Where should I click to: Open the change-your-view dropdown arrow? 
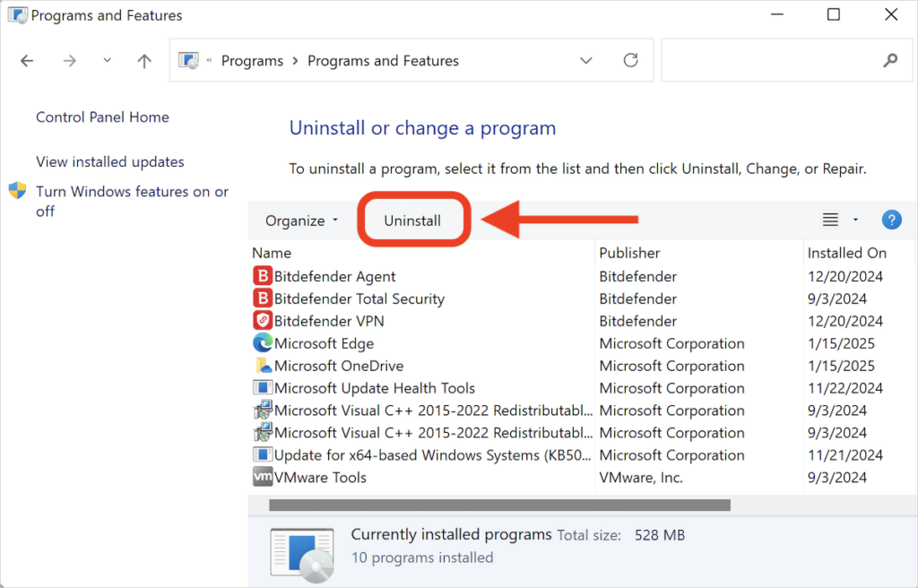pyautogui.click(x=854, y=220)
